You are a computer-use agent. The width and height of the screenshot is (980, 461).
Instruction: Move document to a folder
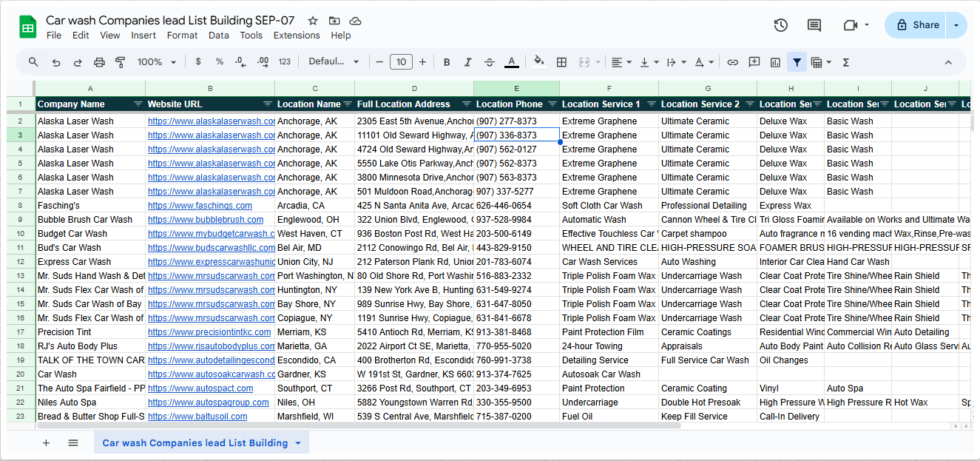click(x=334, y=21)
